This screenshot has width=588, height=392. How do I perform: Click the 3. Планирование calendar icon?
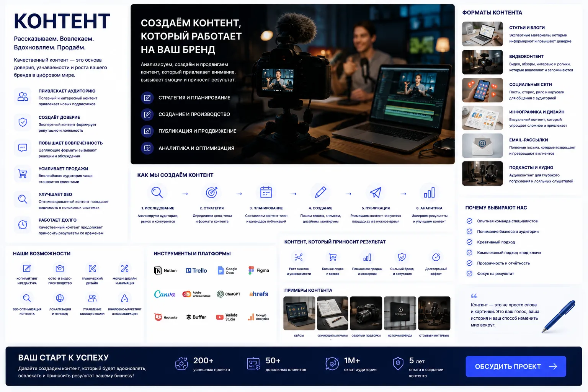pyautogui.click(x=266, y=192)
